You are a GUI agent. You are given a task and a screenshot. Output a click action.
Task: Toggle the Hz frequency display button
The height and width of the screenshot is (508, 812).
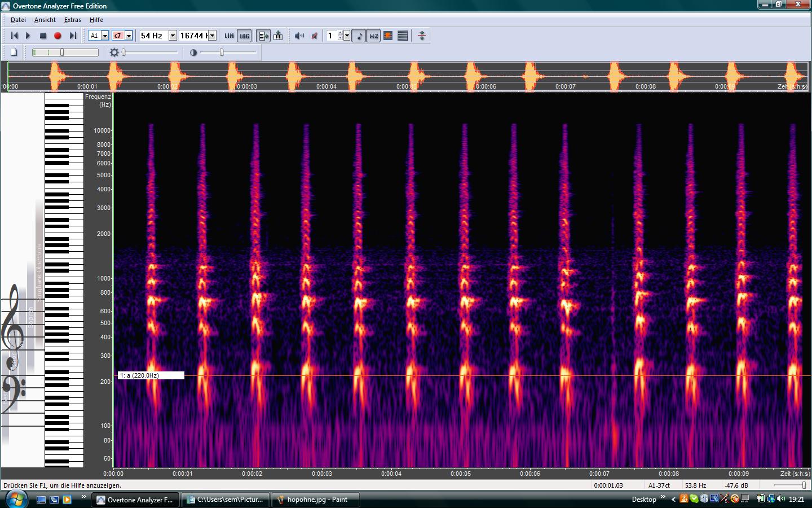pyautogui.click(x=373, y=36)
